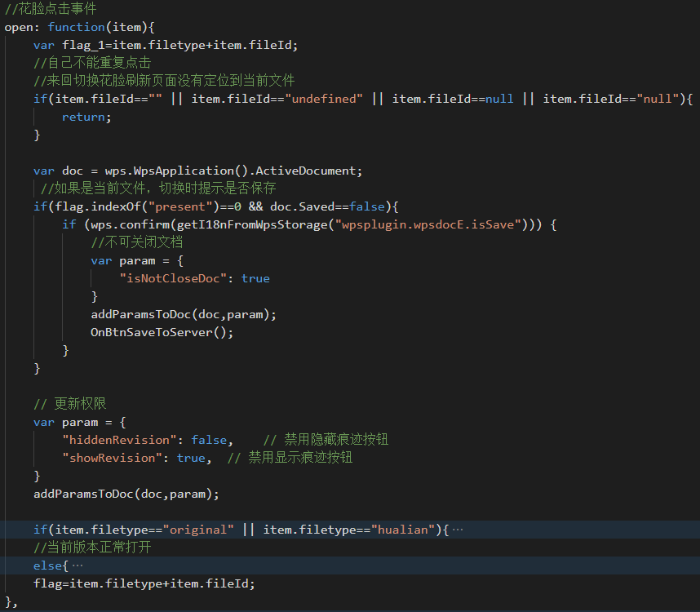Click the "undefined" string literal
700x612 pixels.
click(324, 99)
